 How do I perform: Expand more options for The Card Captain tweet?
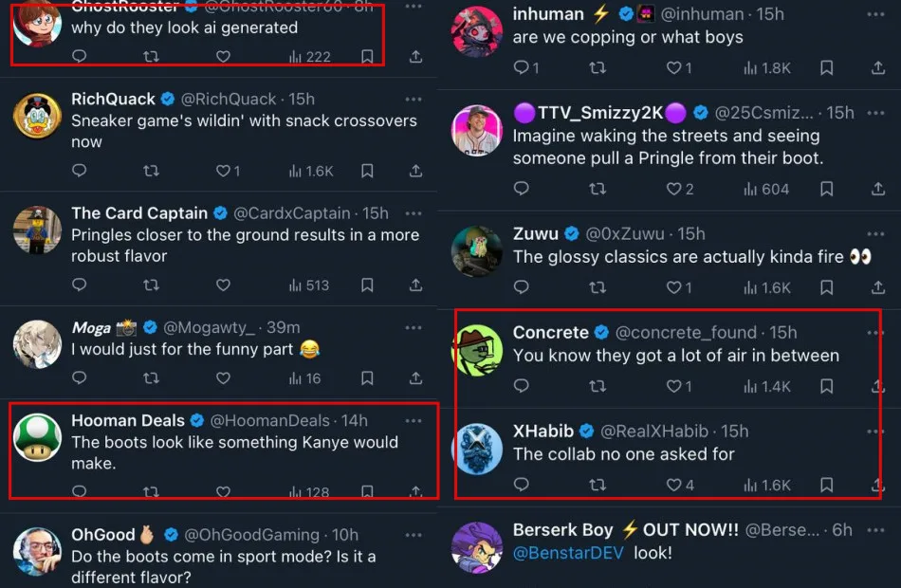(x=414, y=213)
